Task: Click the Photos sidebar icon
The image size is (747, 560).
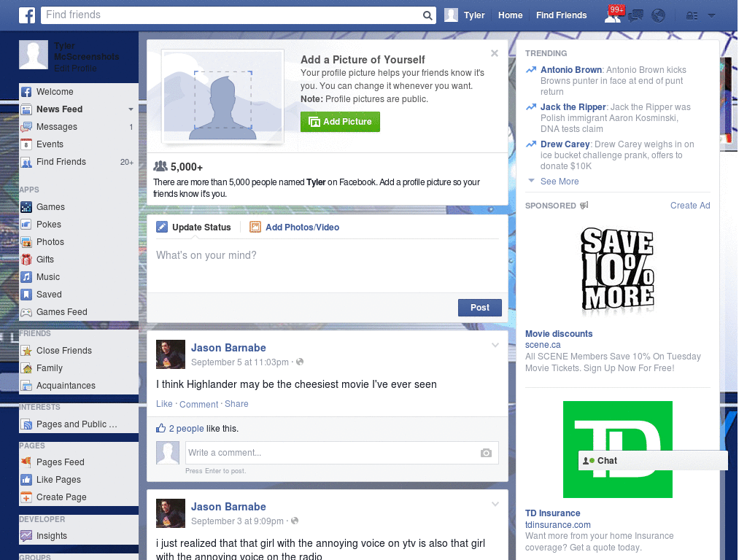Action: 26,242
